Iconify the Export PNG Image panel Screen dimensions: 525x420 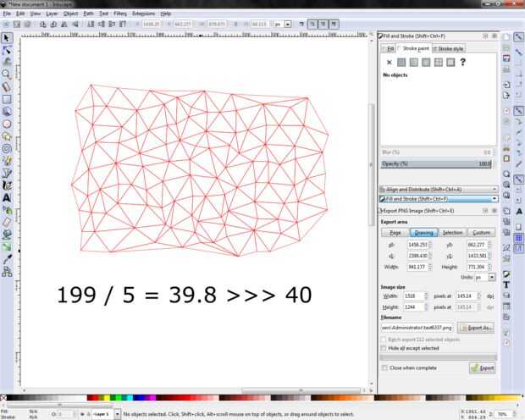click(485, 211)
